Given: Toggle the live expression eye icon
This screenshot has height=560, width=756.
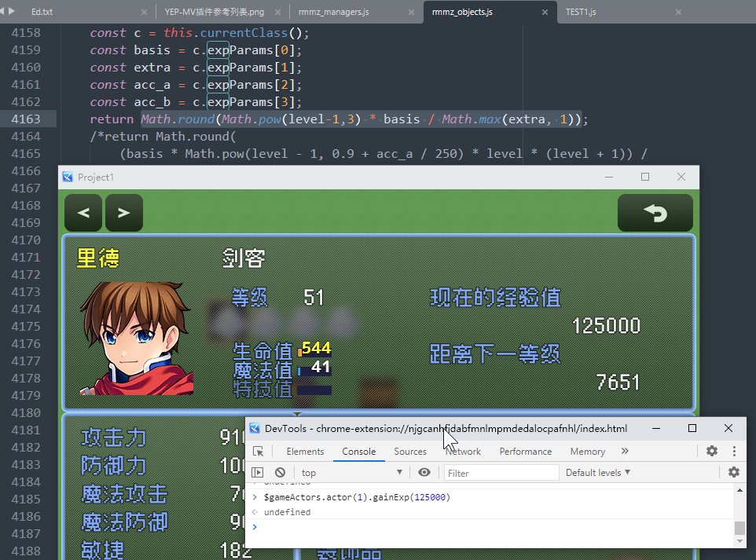Looking at the screenshot, I should click(424, 472).
